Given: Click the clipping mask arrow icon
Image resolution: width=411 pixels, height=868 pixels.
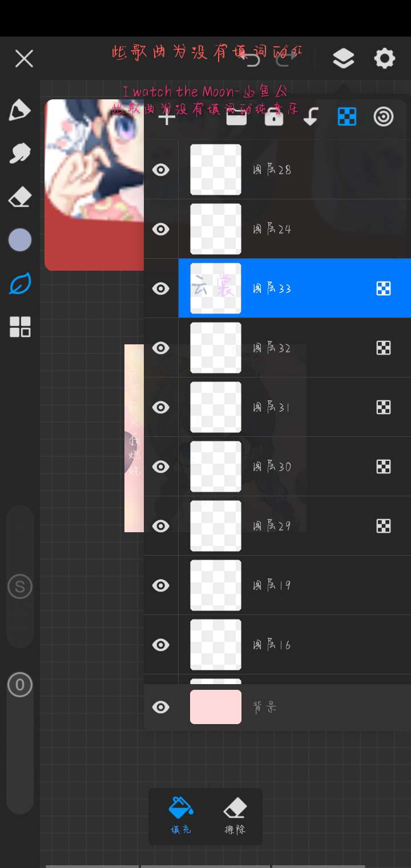Looking at the screenshot, I should coord(311,118).
